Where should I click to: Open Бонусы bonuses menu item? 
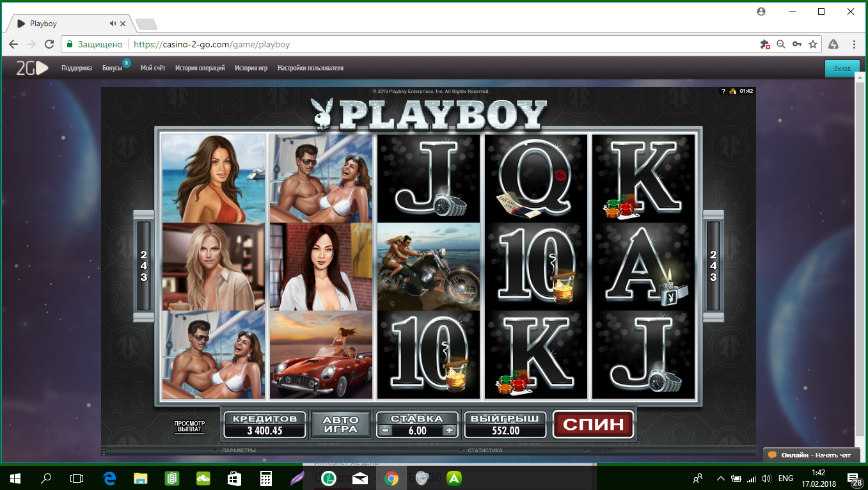(112, 68)
